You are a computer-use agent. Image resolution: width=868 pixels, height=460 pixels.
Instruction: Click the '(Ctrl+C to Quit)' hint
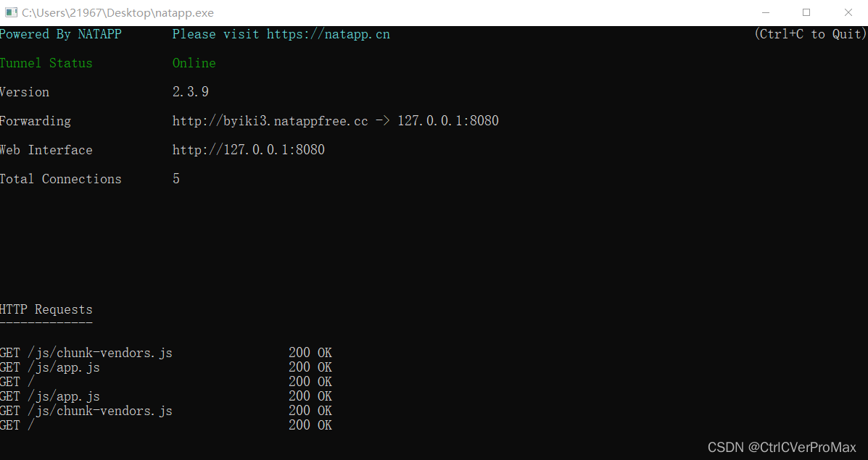pos(811,34)
